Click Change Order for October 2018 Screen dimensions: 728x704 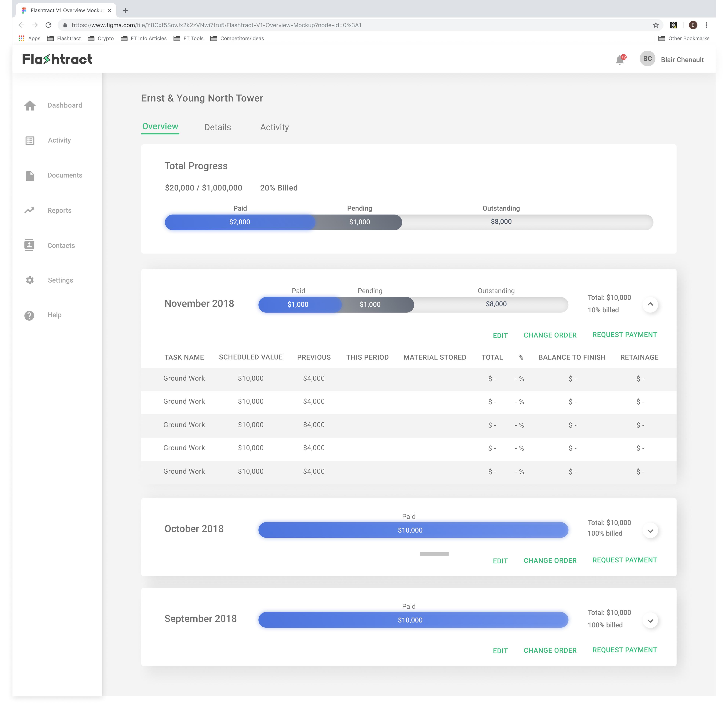point(550,561)
